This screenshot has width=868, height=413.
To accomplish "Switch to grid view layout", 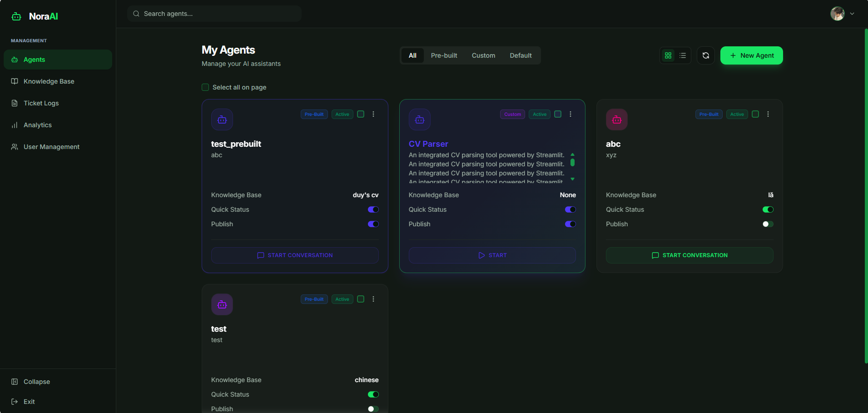I will pyautogui.click(x=668, y=55).
